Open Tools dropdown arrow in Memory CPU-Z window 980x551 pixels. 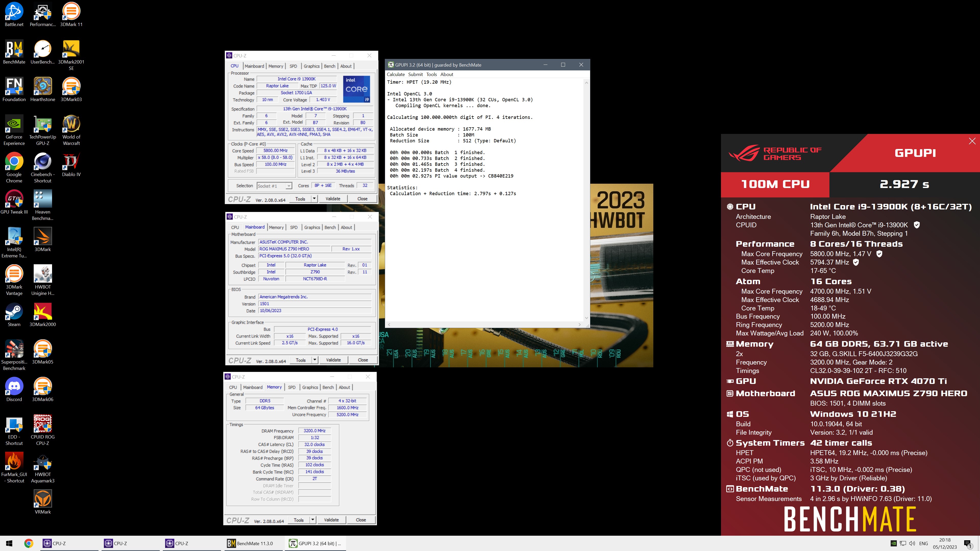(313, 520)
